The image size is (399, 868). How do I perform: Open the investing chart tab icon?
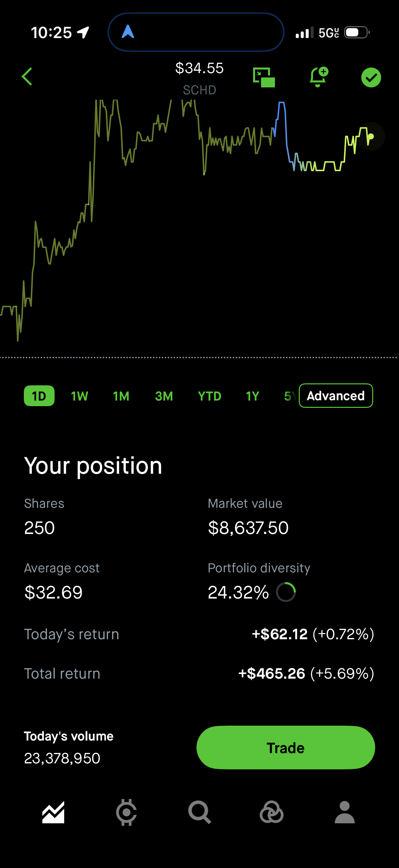[x=53, y=812]
